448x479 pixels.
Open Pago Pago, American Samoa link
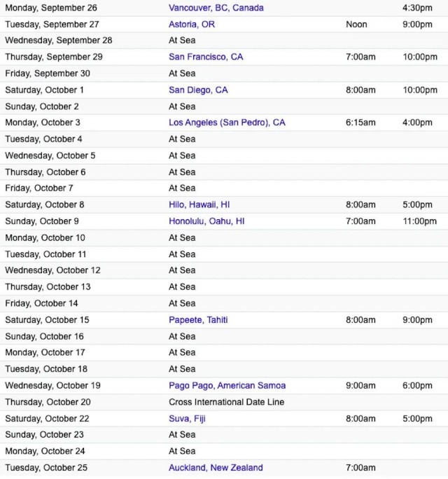point(227,386)
